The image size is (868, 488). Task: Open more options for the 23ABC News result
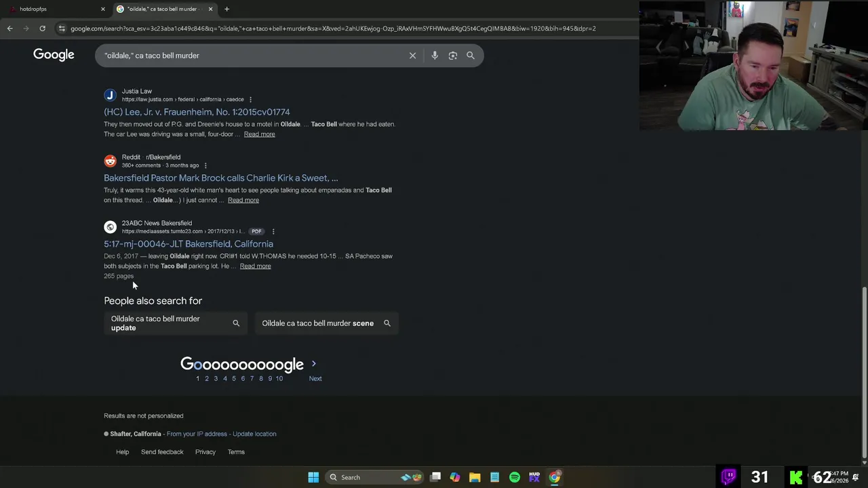(273, 231)
